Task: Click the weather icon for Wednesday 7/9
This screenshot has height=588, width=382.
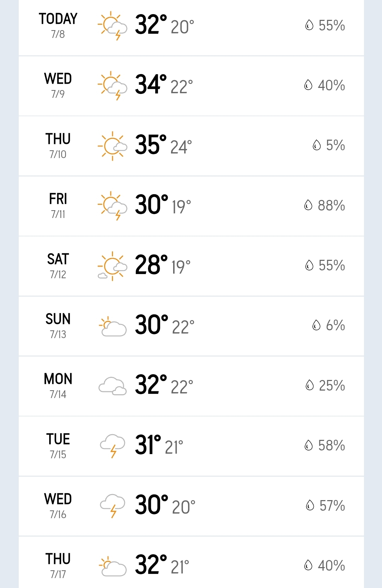Action: click(x=113, y=85)
